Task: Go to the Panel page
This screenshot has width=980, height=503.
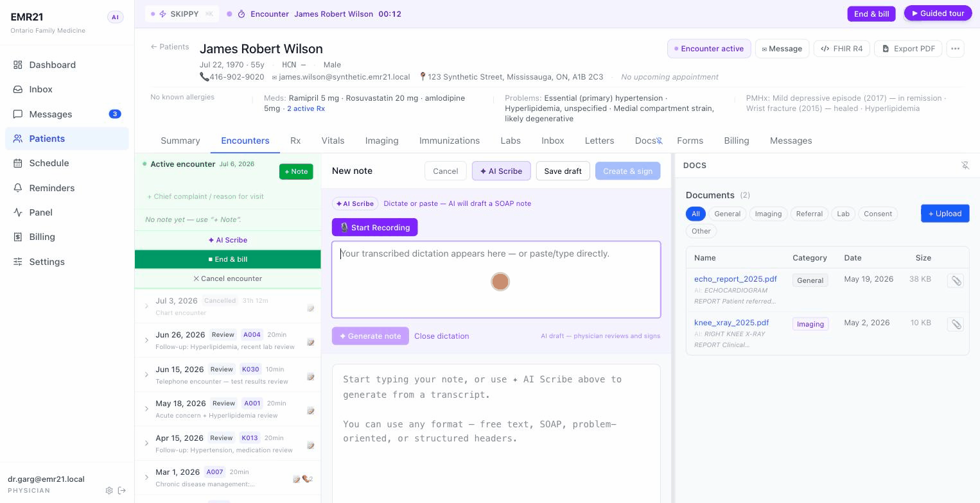Action: point(67,212)
